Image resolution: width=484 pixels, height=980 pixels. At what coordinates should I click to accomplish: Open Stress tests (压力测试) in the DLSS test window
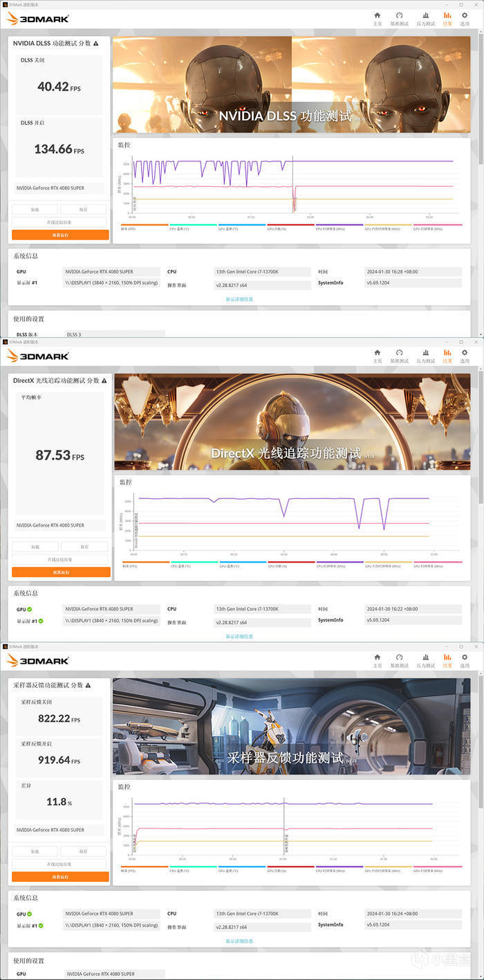425,19
